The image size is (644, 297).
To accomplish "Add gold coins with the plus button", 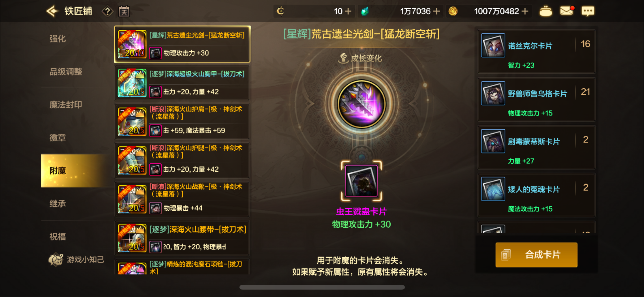I will point(525,11).
